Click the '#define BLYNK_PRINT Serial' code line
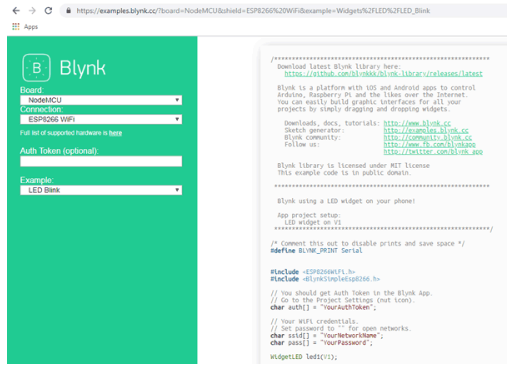The width and height of the screenshot is (514, 372). 316,251
